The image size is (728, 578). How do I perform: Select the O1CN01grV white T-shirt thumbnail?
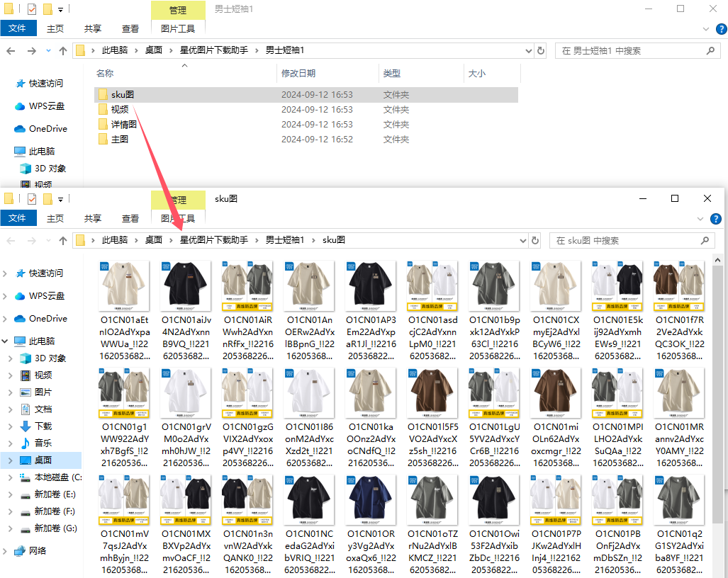[186, 393]
